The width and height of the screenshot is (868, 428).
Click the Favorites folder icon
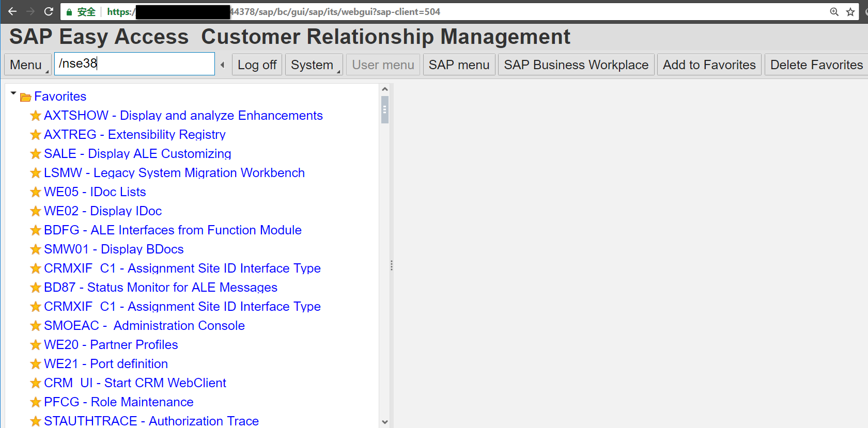[26, 97]
